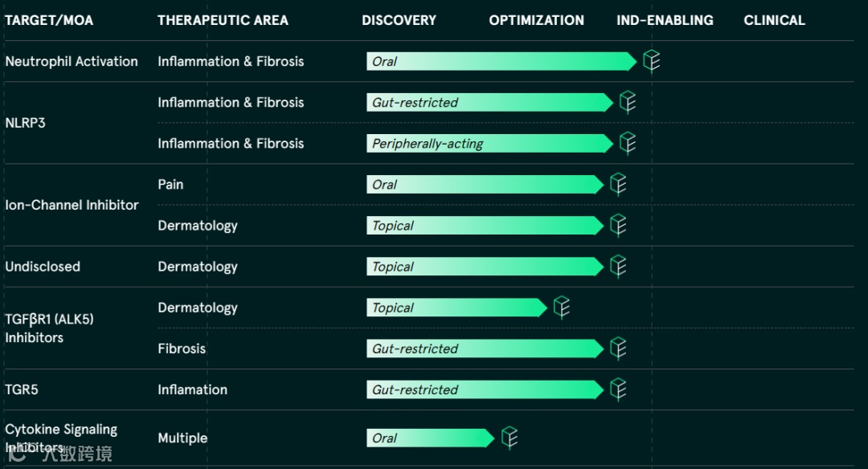This screenshot has height=469, width=868.
Task: Click the logo icon after the Peripherally-acting bar
Action: pyautogui.click(x=628, y=143)
